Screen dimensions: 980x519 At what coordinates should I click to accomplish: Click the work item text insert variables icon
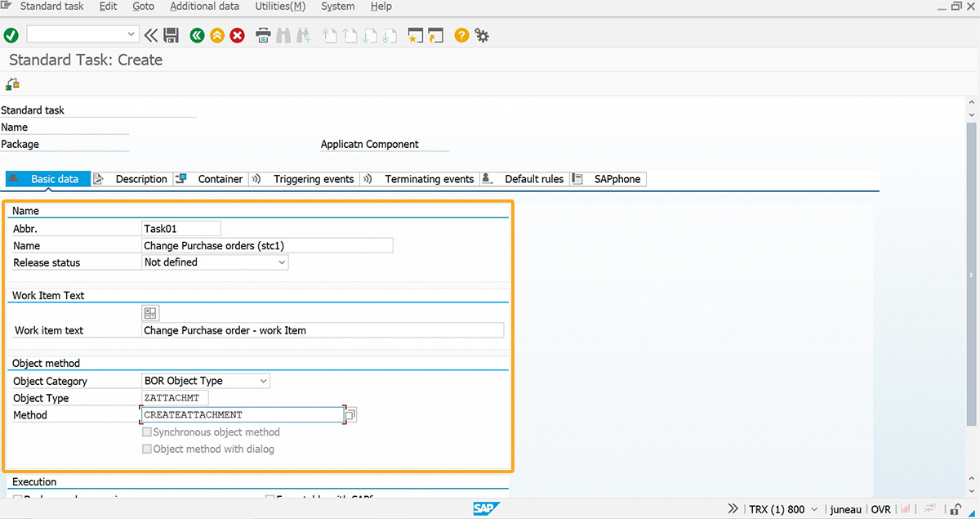pos(150,313)
